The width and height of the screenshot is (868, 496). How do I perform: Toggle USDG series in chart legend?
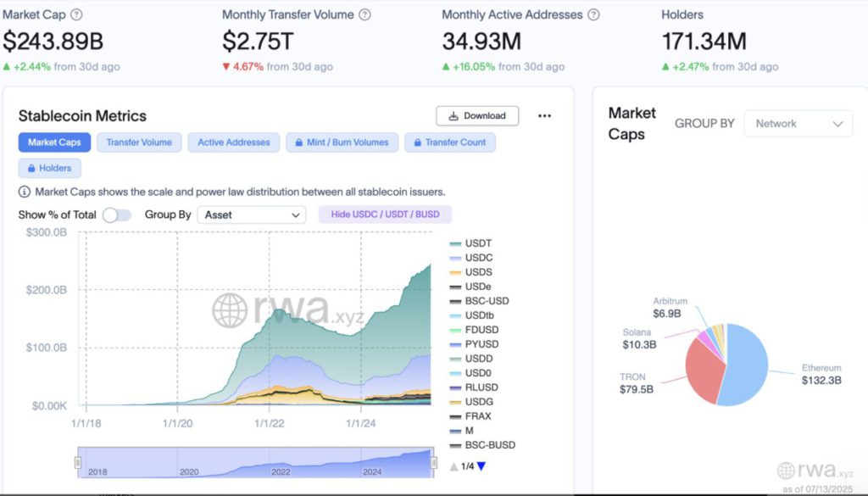(471, 402)
